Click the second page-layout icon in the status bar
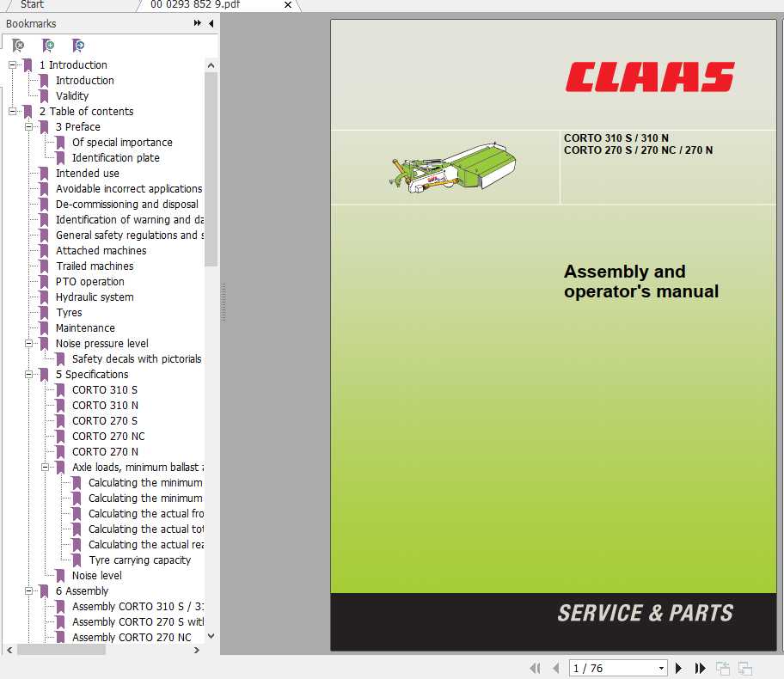Screen dimensions: 784x679 [x=745, y=668]
